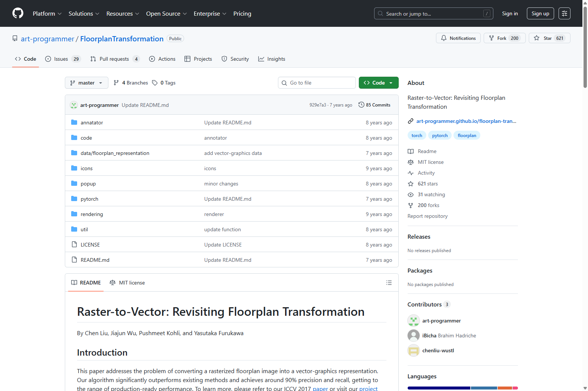588x391 pixels.
Task: Click the eye icon beside 31 watching
Action: 411,194
